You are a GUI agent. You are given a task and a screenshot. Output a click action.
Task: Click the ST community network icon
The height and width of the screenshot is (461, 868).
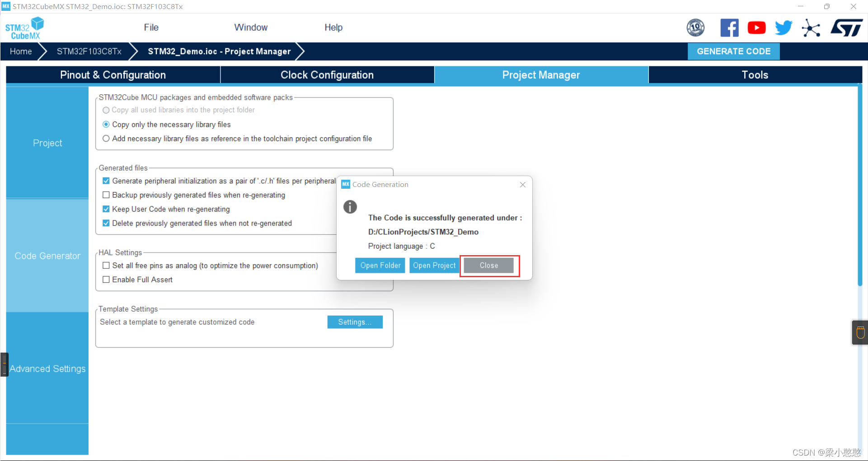click(x=811, y=28)
